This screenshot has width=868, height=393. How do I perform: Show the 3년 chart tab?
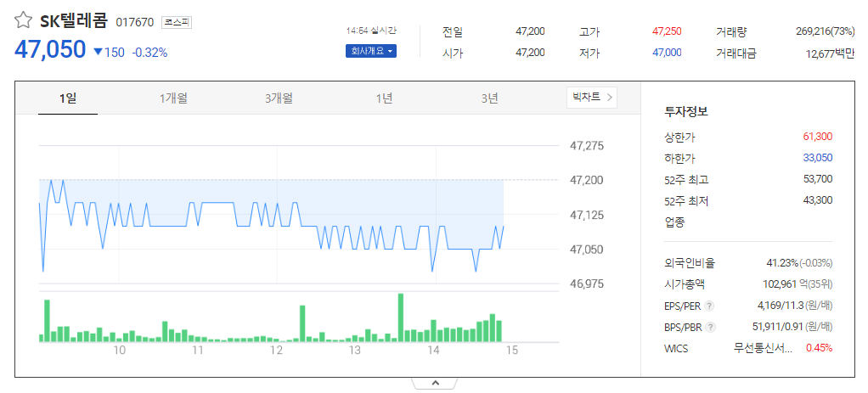(489, 98)
